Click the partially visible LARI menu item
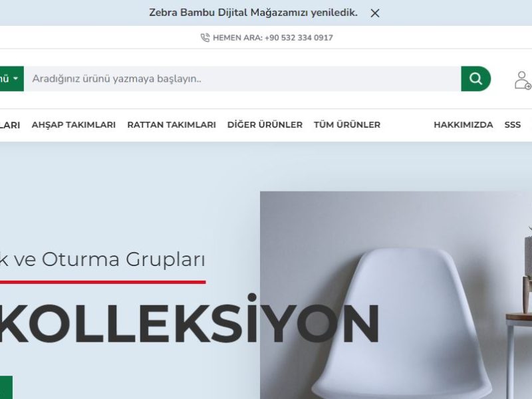 coord(10,125)
